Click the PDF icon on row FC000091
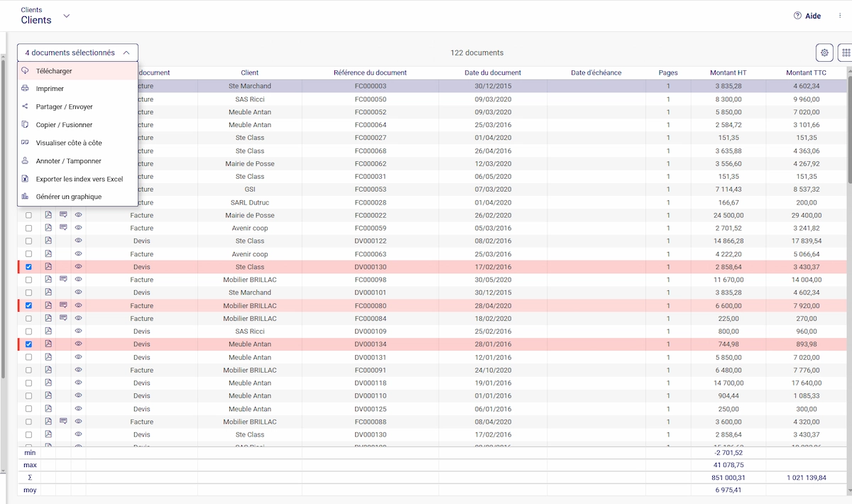Viewport: 852px width, 504px height. click(x=48, y=370)
